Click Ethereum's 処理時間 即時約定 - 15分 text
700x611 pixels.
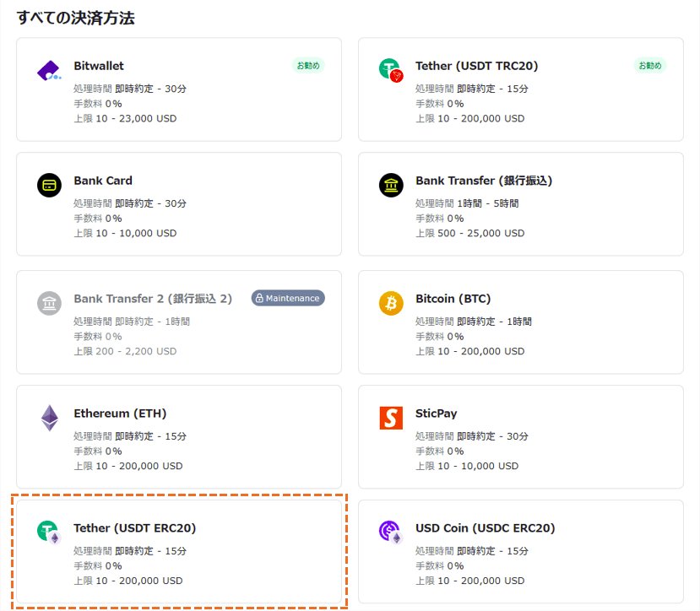(130, 436)
